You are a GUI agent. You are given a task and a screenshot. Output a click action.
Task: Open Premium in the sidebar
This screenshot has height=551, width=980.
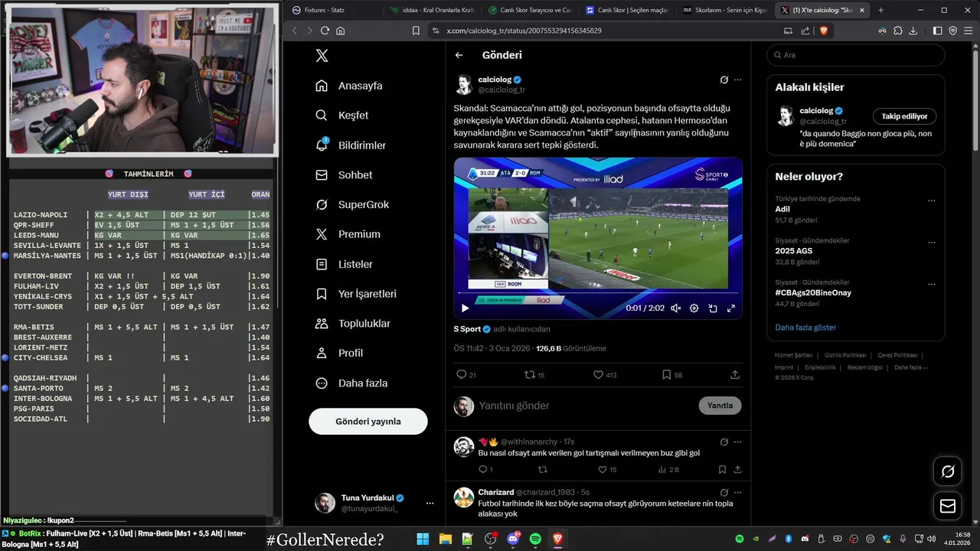tap(348, 234)
